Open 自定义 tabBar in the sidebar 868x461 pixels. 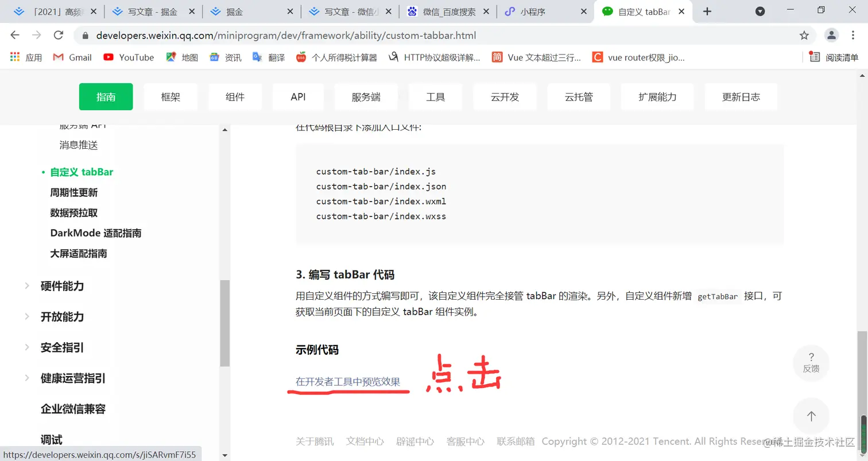pyautogui.click(x=82, y=172)
